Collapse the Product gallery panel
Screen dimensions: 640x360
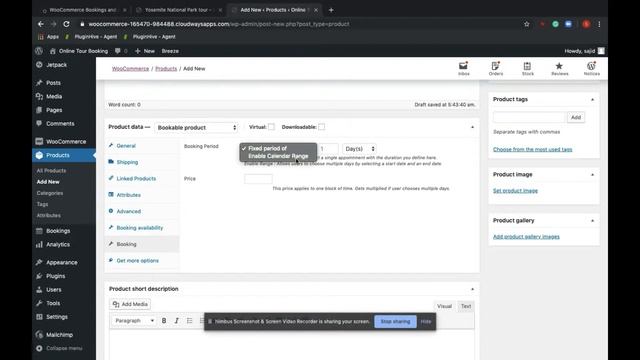592,220
